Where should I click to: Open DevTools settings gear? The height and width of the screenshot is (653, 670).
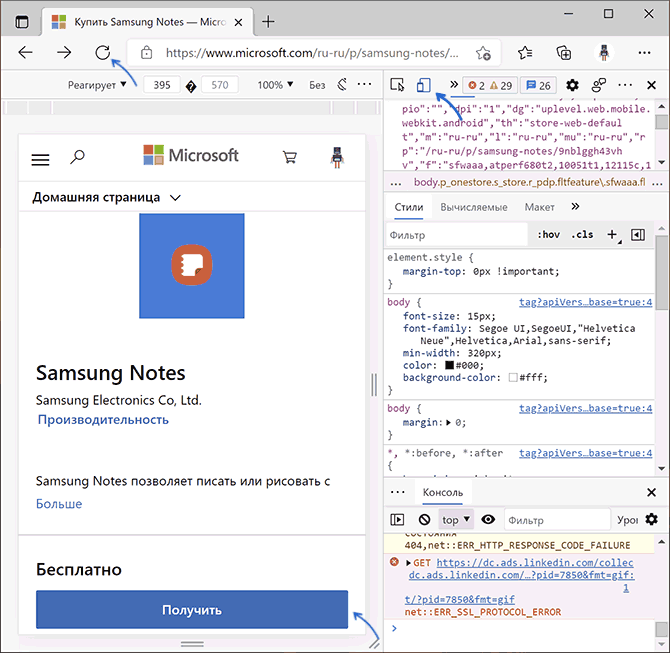pyautogui.click(x=572, y=85)
